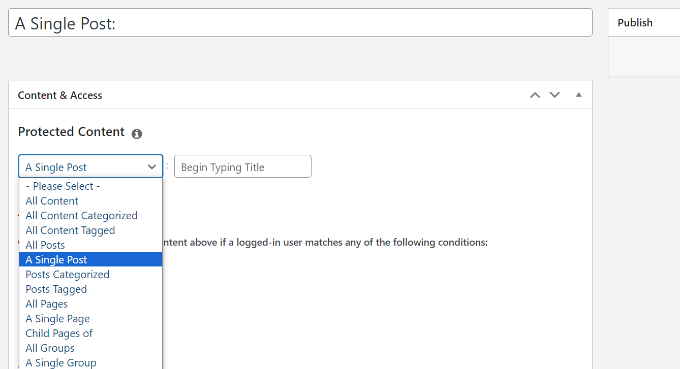Move Content & Access panel up

click(535, 95)
